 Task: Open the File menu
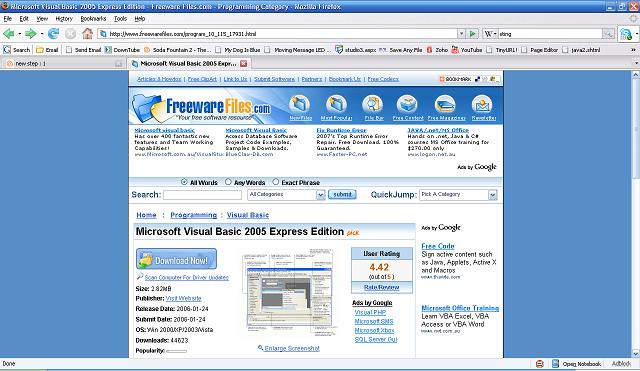pos(8,19)
